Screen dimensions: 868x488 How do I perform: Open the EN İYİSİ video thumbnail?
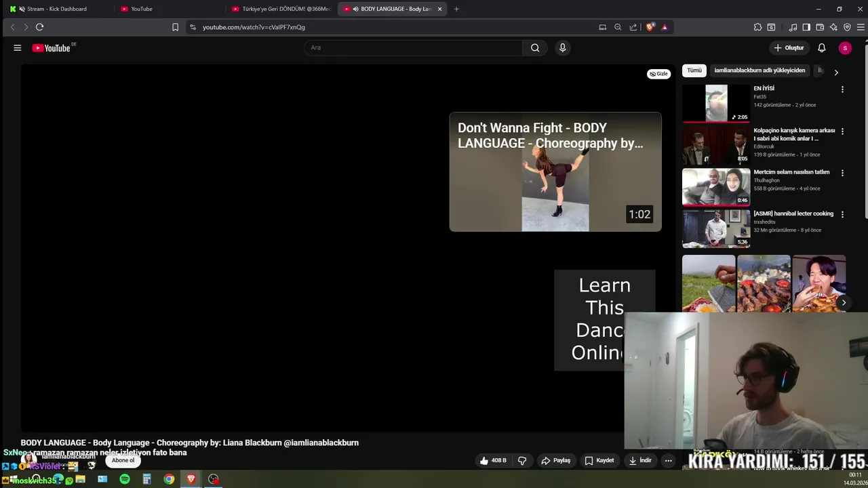pyautogui.click(x=716, y=103)
